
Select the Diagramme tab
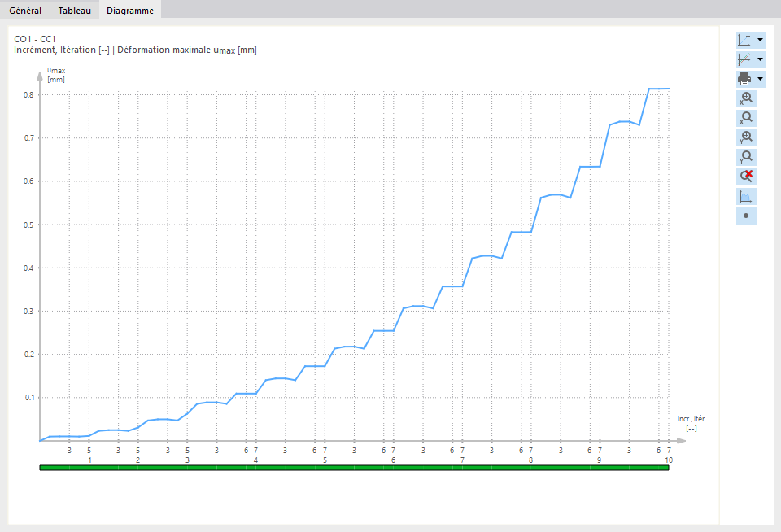pyautogui.click(x=130, y=11)
